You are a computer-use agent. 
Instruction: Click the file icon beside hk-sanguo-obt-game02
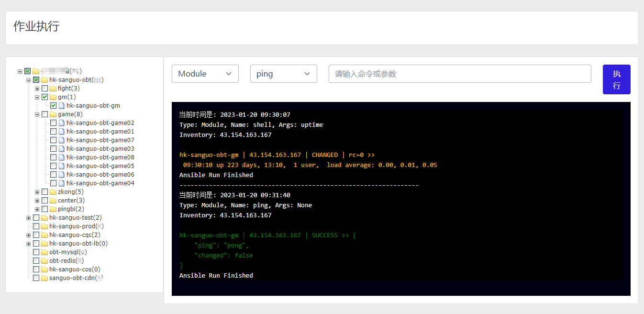[62, 123]
